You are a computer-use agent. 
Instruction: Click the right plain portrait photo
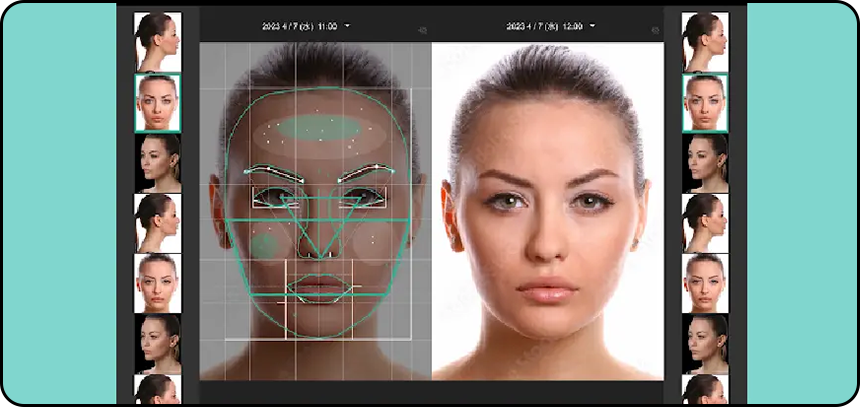pyautogui.click(x=548, y=211)
